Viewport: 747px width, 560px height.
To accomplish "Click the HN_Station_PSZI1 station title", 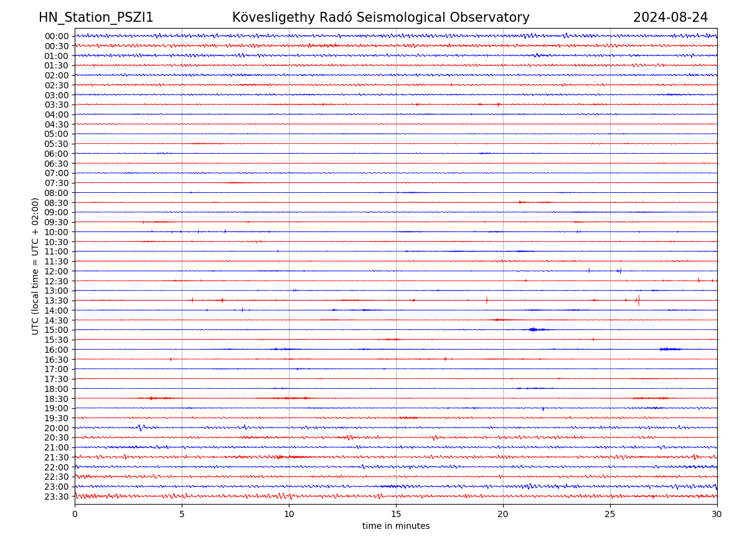I will coord(96,17).
